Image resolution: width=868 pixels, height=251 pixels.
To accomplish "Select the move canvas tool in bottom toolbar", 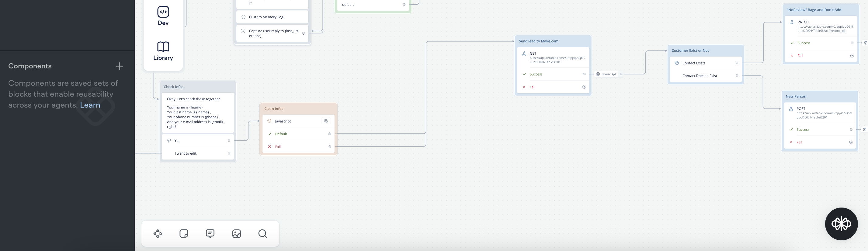I will point(158,233).
